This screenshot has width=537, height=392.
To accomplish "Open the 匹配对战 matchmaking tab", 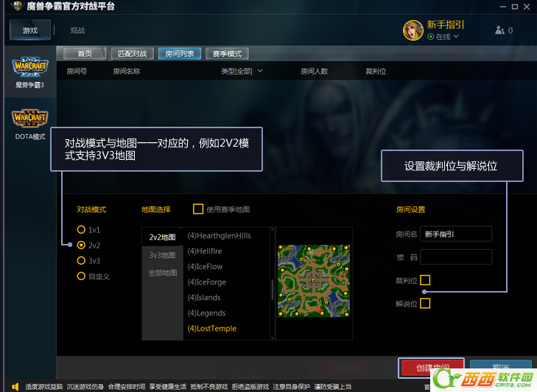I will click(x=132, y=54).
